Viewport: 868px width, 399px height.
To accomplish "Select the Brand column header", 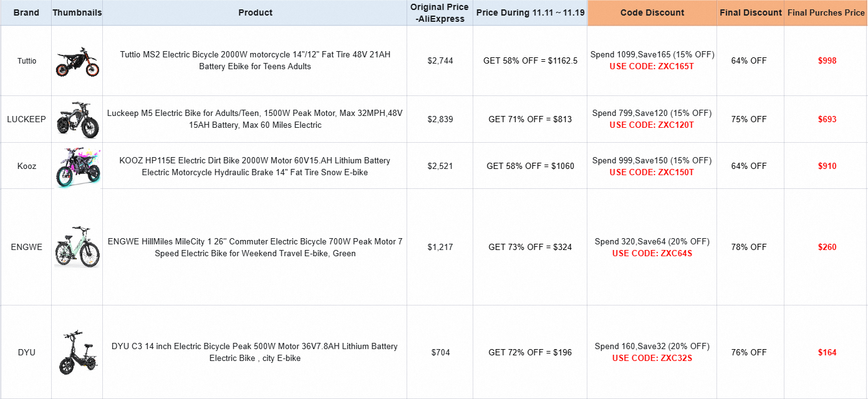I will [x=26, y=12].
